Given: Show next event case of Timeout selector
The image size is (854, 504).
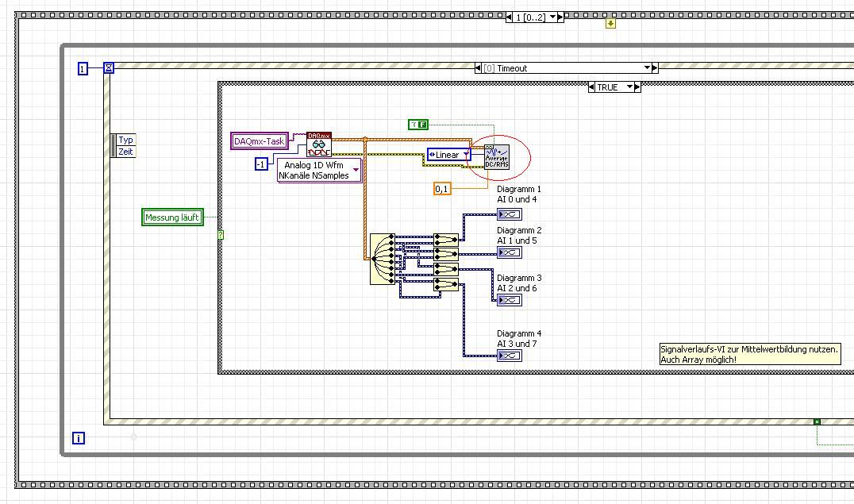Looking at the screenshot, I should (x=656, y=68).
